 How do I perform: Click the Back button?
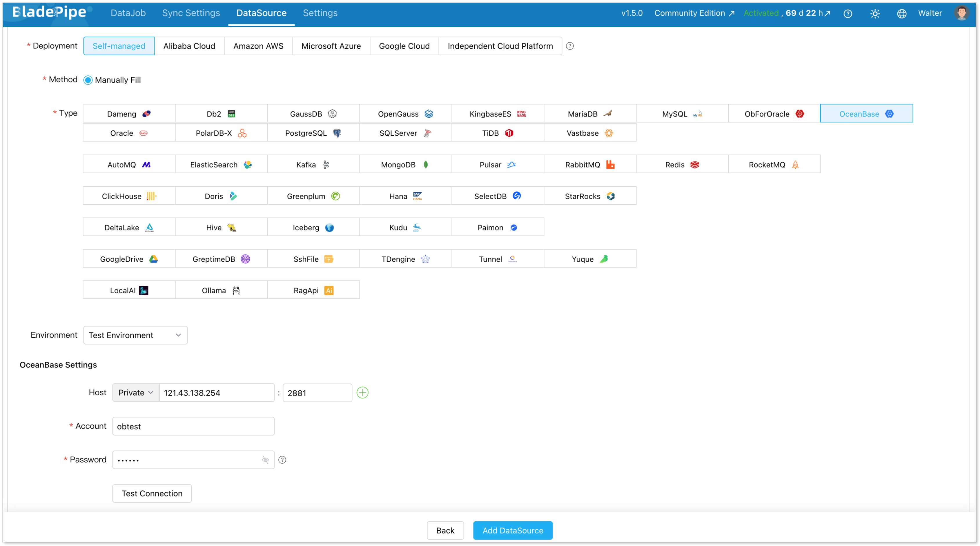point(445,530)
